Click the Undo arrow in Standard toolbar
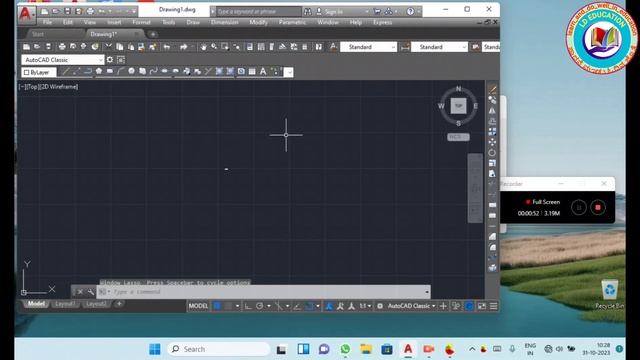 pos(167,47)
